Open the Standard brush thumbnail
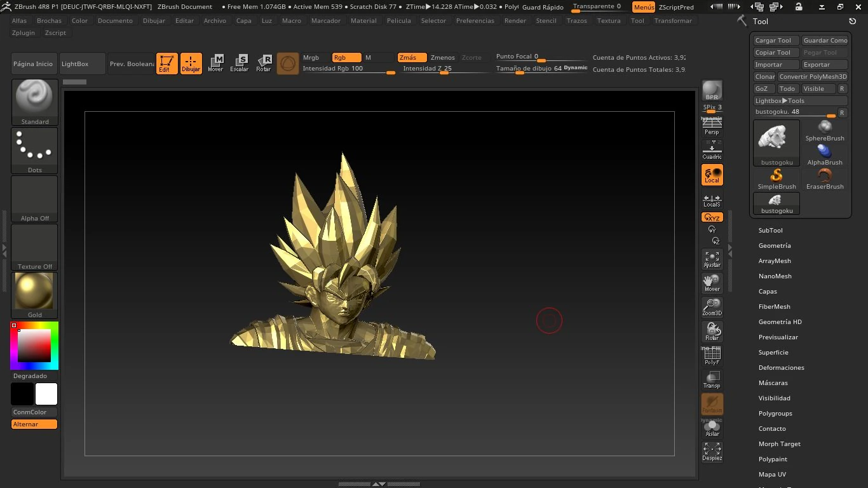 [x=35, y=102]
